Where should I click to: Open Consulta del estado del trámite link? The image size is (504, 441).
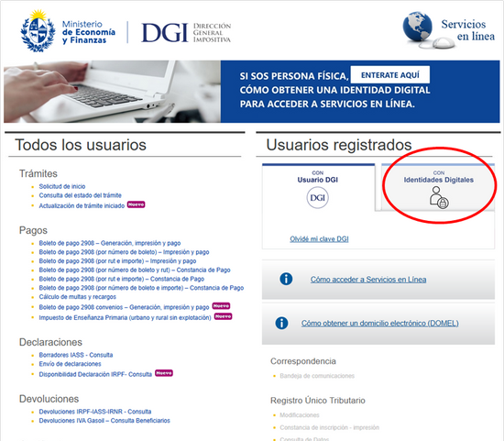80,195
